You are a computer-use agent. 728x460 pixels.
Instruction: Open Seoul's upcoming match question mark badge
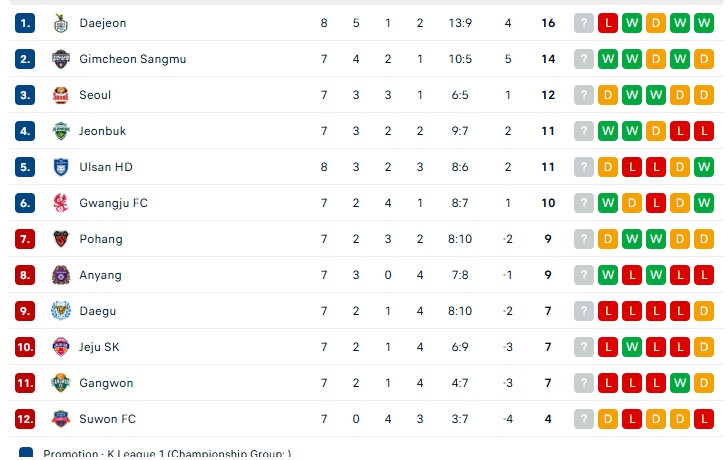point(584,95)
